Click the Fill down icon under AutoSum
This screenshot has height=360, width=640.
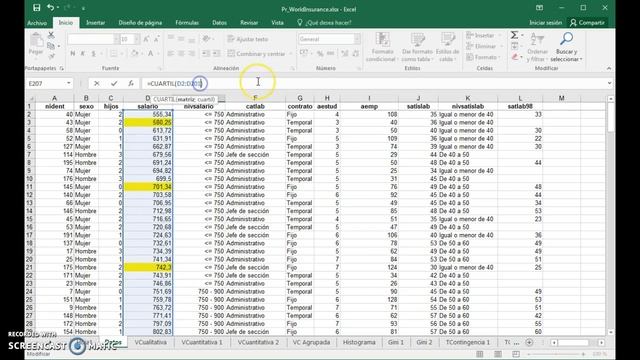pos(515,46)
